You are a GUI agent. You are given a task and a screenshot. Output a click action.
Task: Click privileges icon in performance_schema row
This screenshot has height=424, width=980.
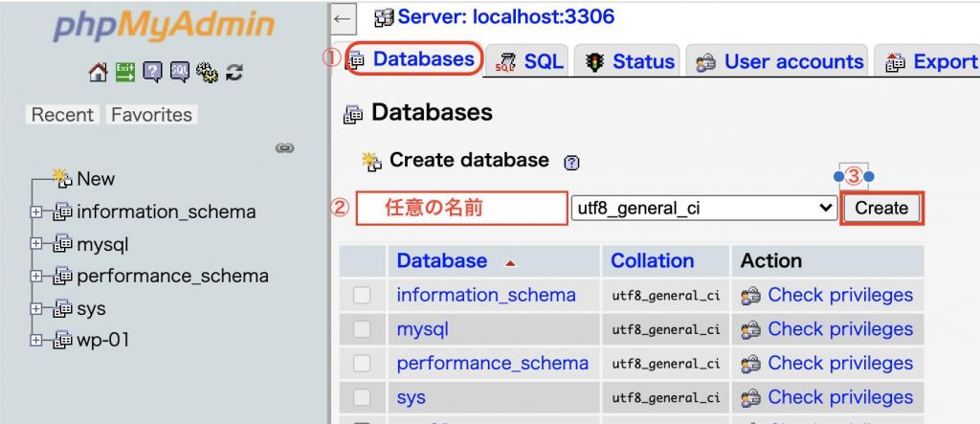(x=750, y=364)
